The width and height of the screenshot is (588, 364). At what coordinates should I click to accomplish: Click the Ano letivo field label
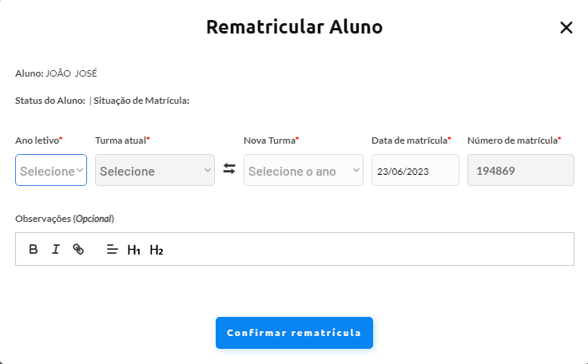(x=38, y=140)
